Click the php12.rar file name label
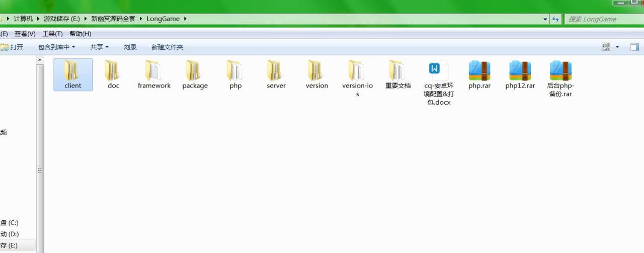Viewport: 644px width, 253px height. coord(520,86)
